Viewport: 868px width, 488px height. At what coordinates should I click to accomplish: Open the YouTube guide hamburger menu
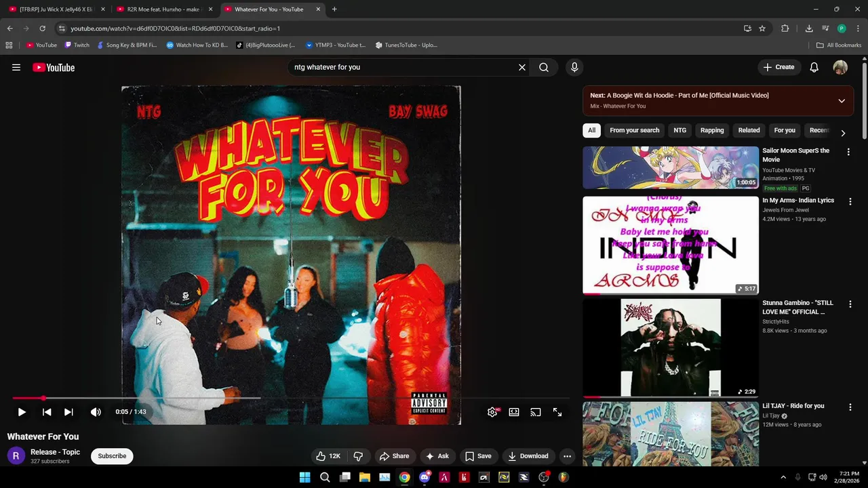click(x=16, y=67)
